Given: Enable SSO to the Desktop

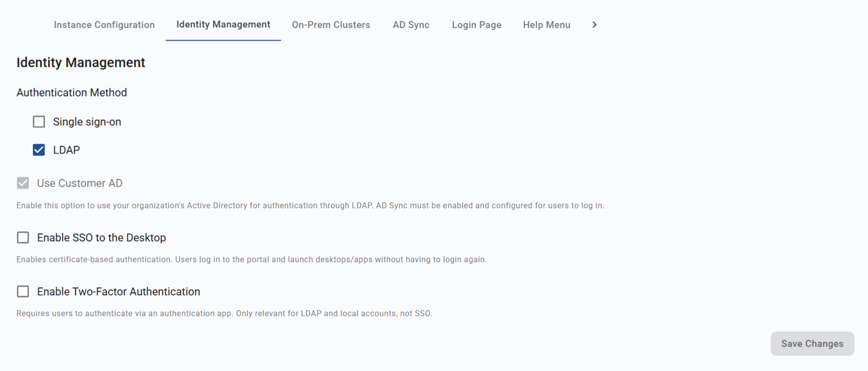Looking at the screenshot, I should [x=23, y=237].
